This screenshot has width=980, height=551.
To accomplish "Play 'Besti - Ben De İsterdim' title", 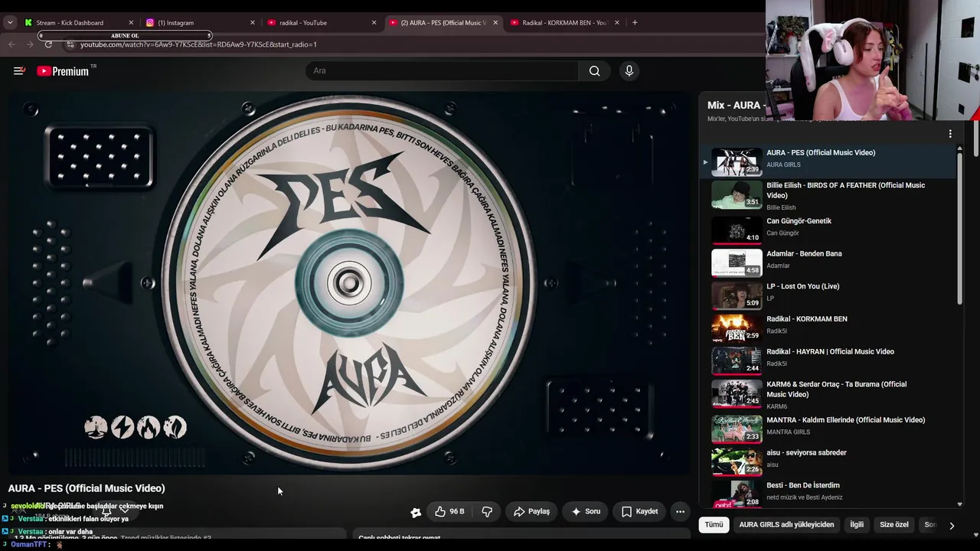I will [803, 486].
